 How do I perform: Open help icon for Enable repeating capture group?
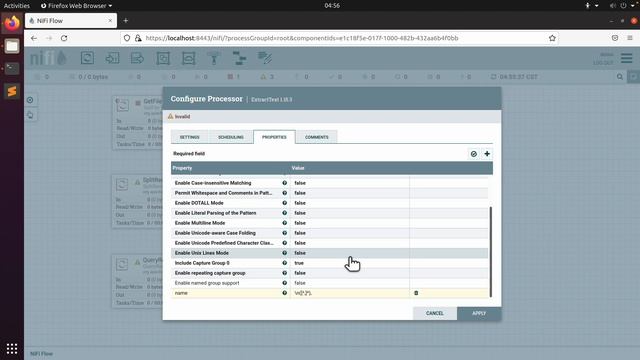pos(284,273)
